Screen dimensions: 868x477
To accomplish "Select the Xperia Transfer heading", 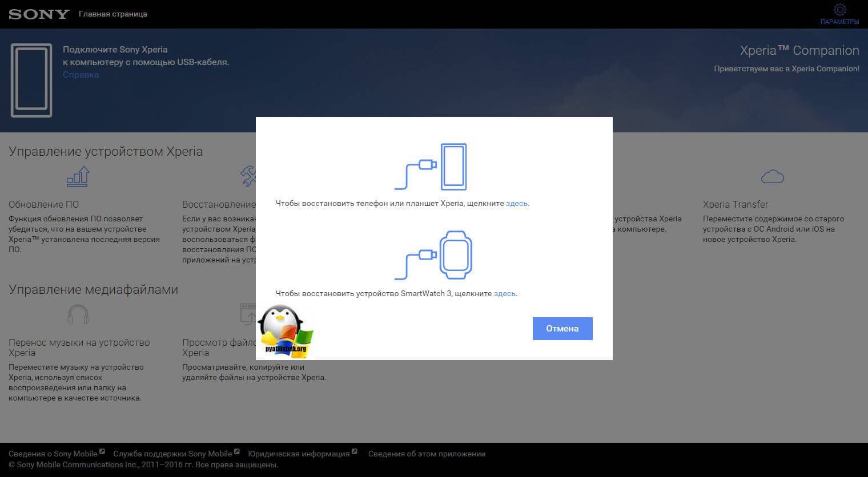I will tap(735, 204).
